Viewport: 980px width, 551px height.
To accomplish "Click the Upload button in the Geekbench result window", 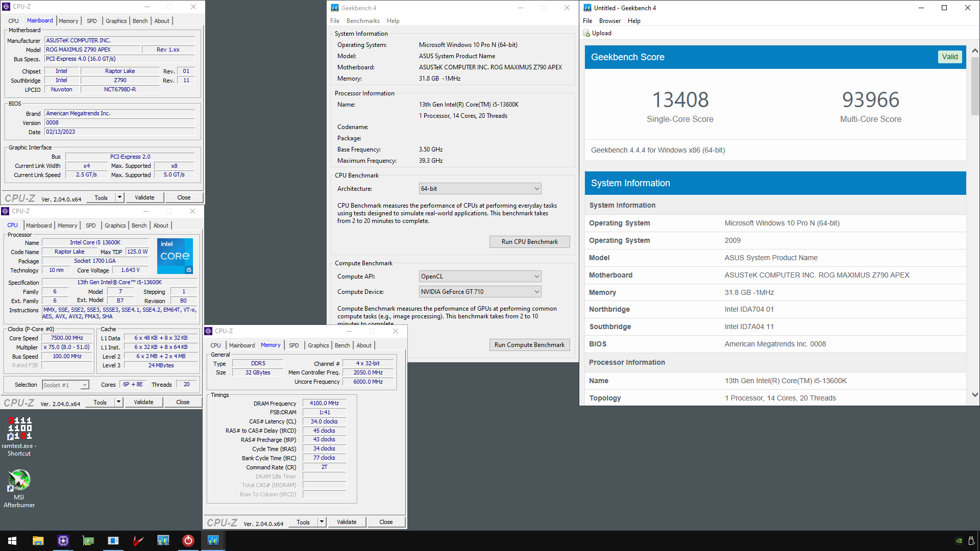I will tap(597, 33).
